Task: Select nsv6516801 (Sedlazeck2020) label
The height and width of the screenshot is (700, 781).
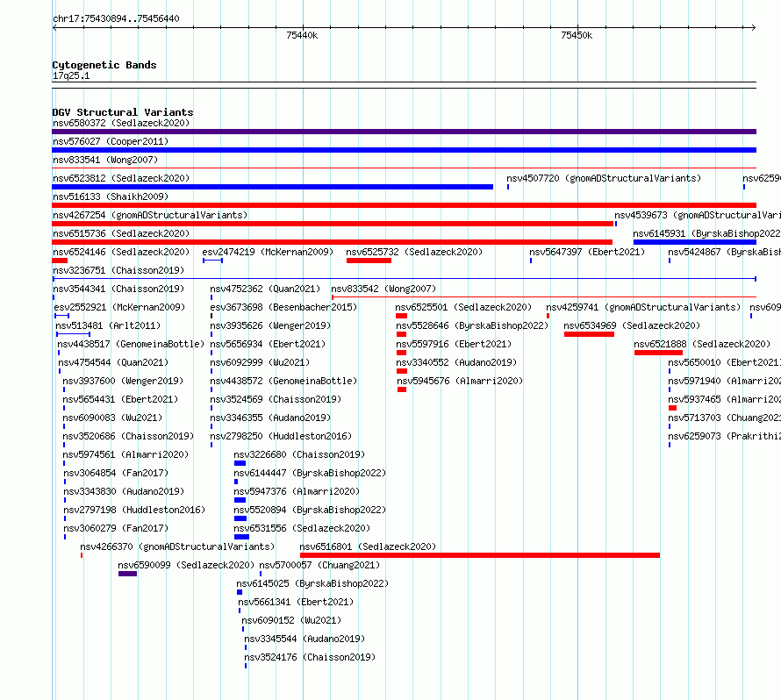Action: pyautogui.click(x=368, y=546)
